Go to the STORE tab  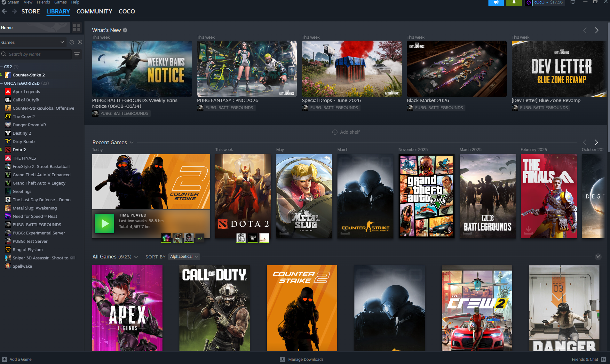click(31, 12)
